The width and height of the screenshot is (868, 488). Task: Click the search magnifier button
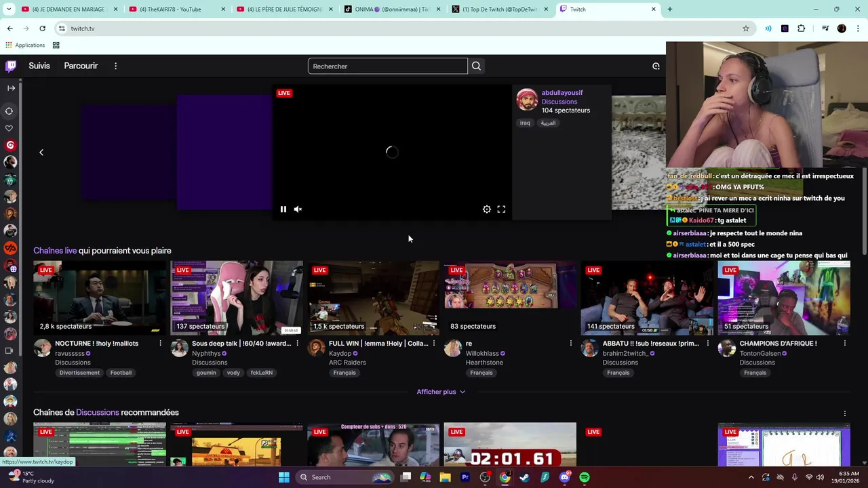(476, 66)
